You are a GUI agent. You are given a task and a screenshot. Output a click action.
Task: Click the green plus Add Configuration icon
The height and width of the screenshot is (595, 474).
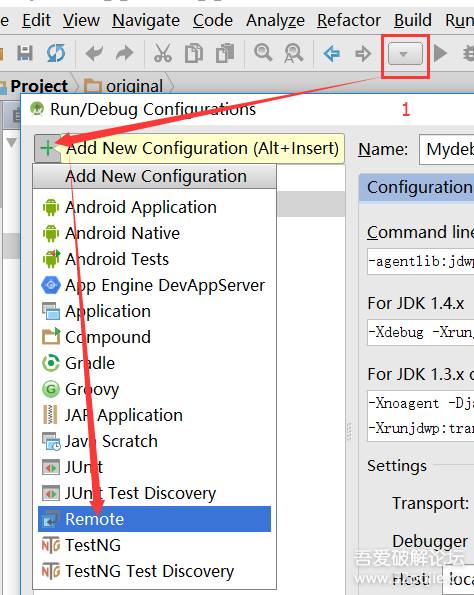(47, 148)
